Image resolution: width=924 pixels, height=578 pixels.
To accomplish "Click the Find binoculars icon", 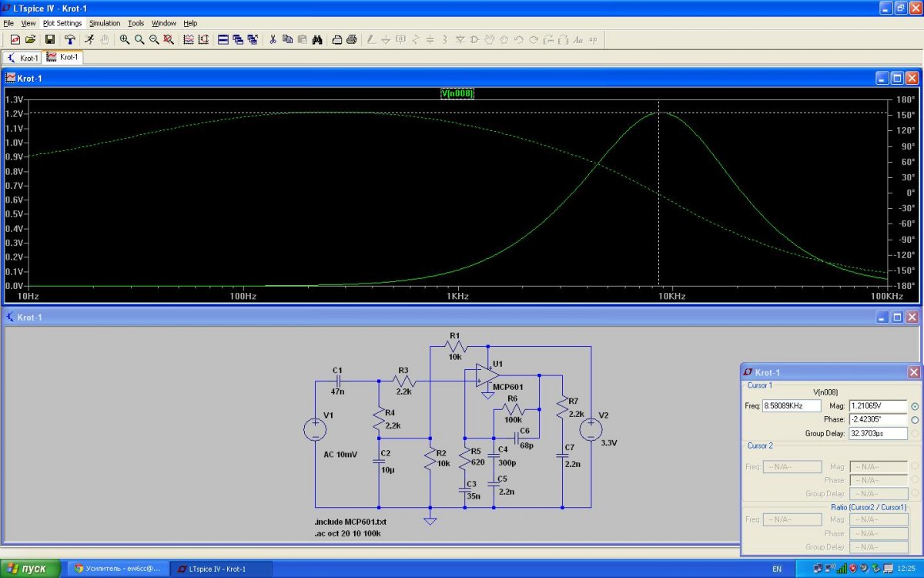I will coord(316,39).
